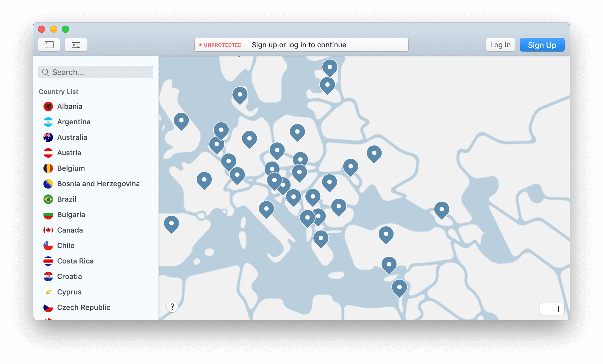
Task: Click the Moldova map pin
Action: click(x=351, y=167)
